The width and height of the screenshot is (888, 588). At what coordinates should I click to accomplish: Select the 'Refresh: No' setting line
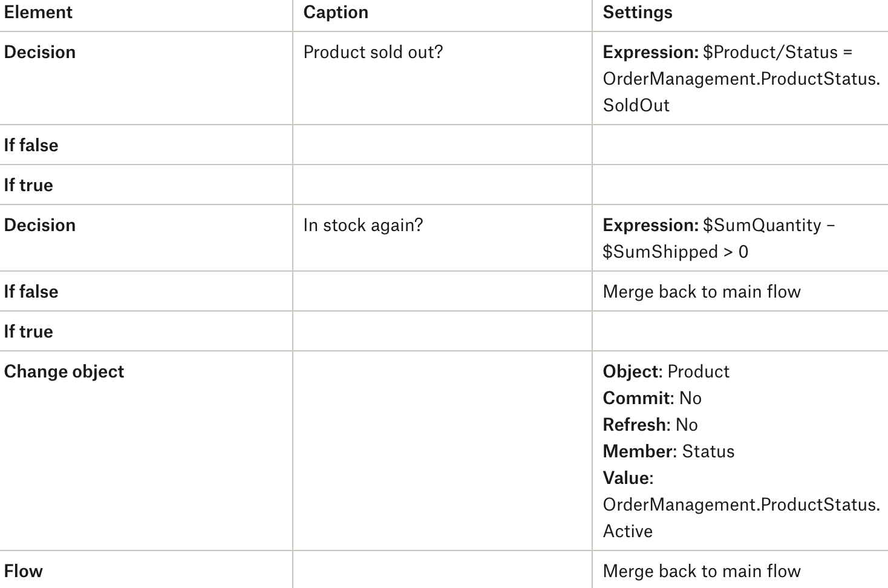point(650,425)
